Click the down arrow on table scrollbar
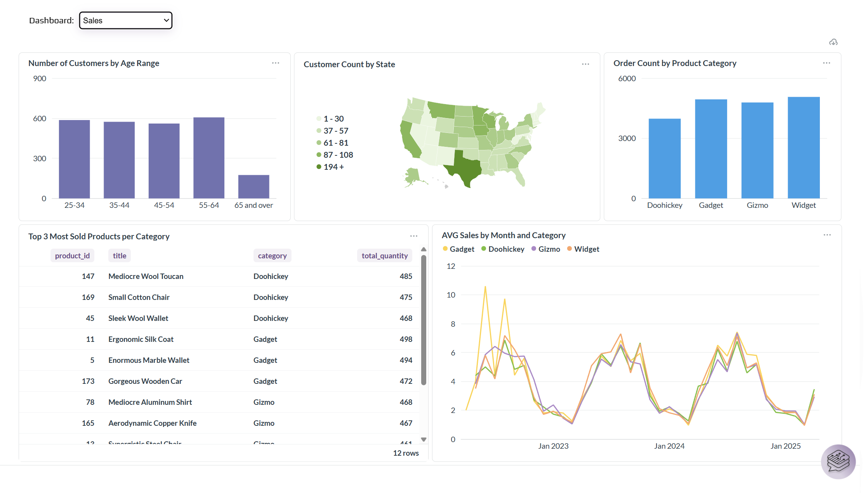The image size is (868, 493). pos(423,439)
